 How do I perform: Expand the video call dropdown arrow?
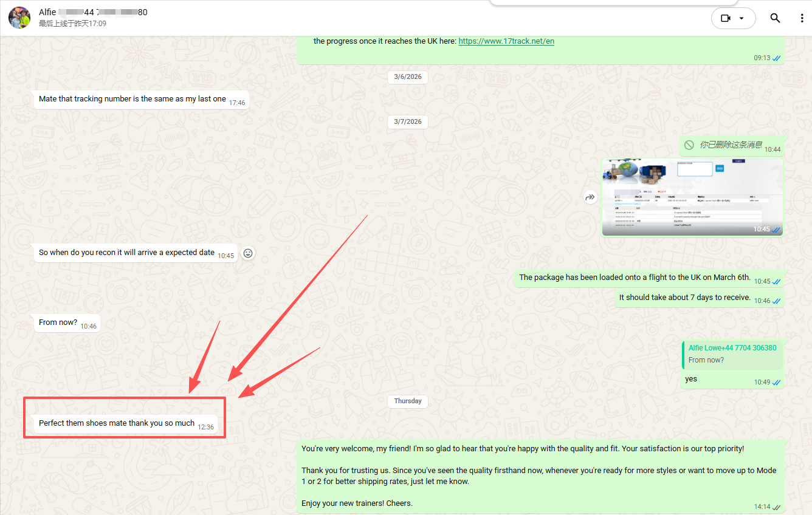tap(741, 18)
